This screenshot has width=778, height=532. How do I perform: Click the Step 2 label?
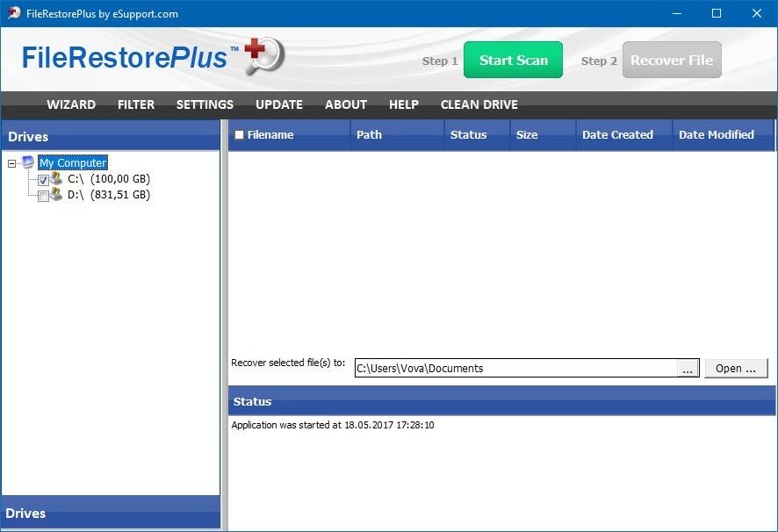(x=599, y=61)
